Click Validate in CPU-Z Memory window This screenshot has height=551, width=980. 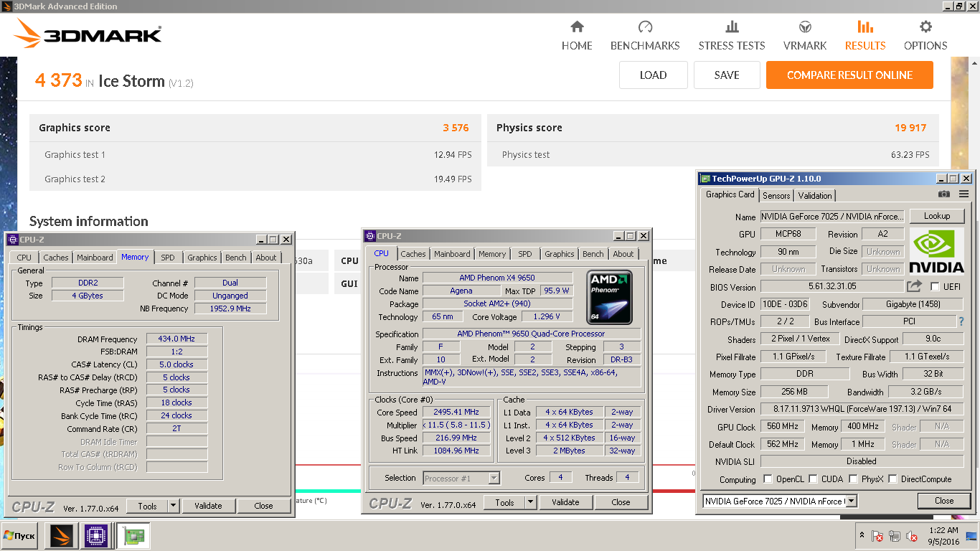[208, 506]
